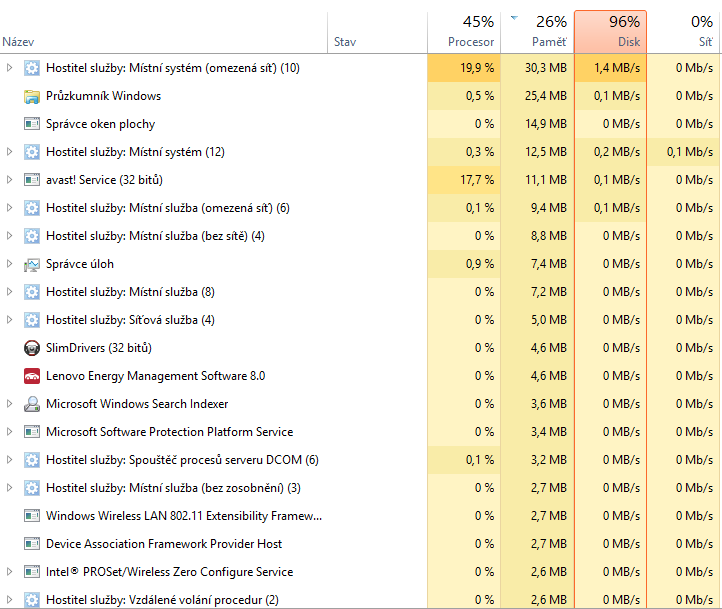
Task: Expand Hostitel služby: Místní systém (omezená síť)
Action: pyautogui.click(x=10, y=68)
